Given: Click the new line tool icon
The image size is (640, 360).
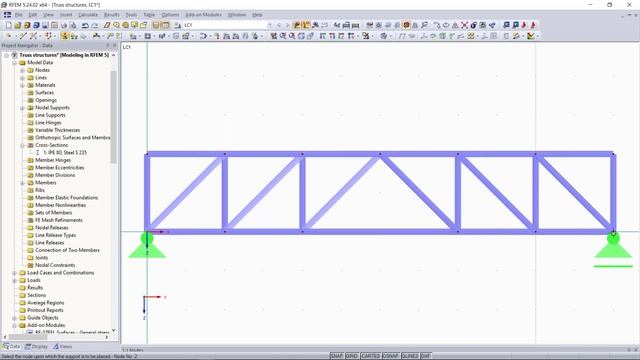Looking at the screenshot, I should click(23, 36).
